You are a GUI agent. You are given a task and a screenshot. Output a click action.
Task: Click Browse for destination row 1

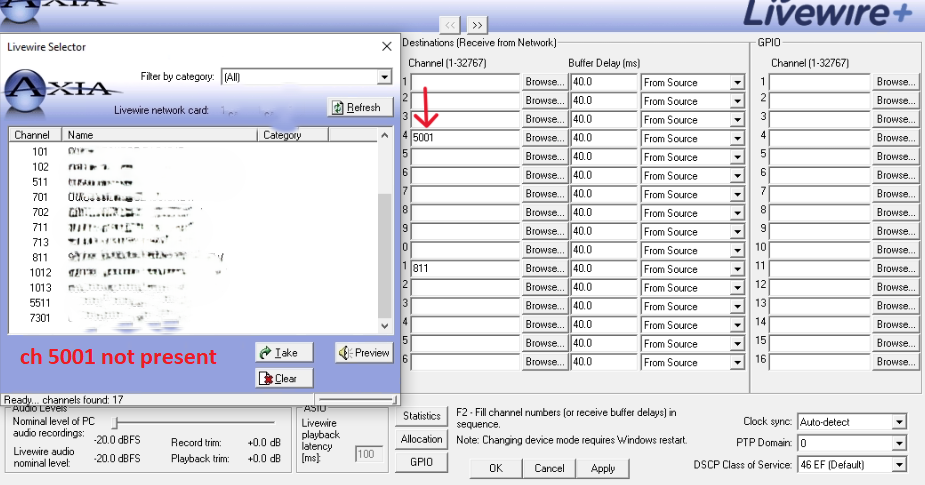[545, 82]
